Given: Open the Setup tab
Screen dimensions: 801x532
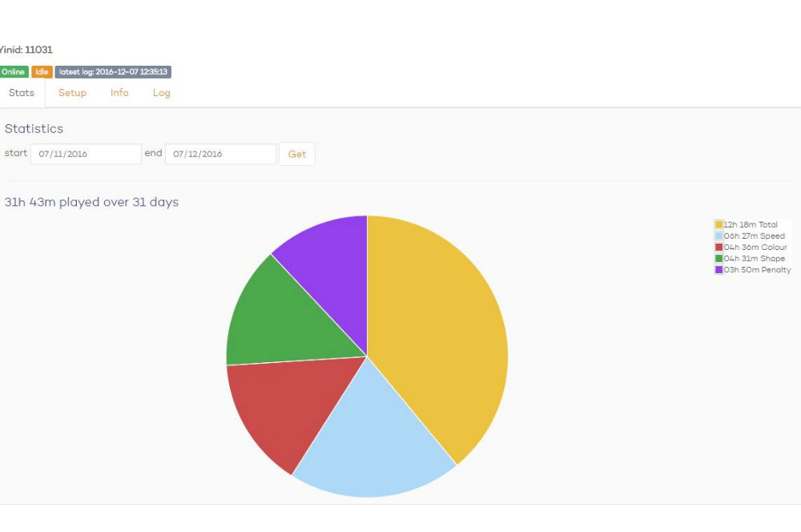Looking at the screenshot, I should click(x=72, y=93).
